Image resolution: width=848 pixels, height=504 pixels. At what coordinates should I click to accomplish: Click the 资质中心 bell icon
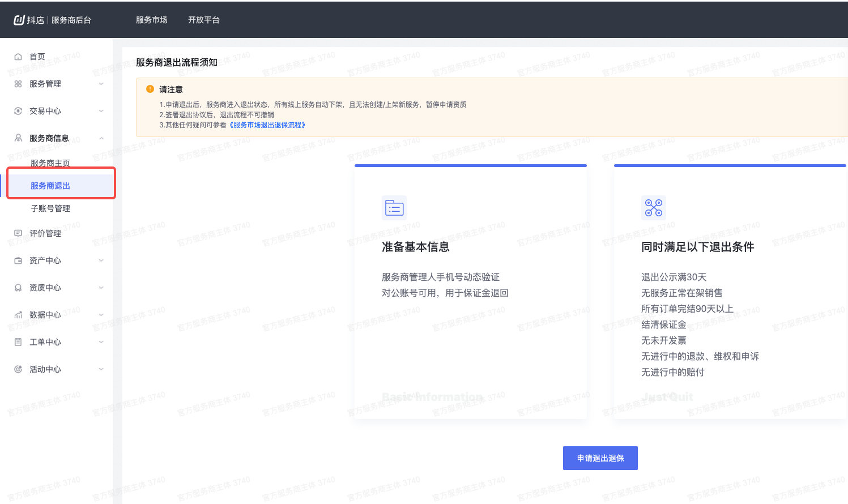19,287
